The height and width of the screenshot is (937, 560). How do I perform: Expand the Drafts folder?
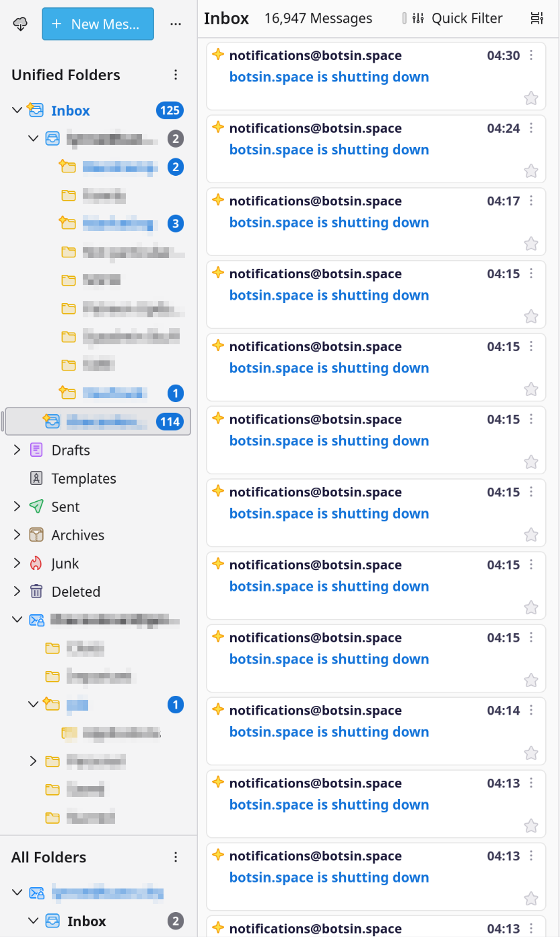pyautogui.click(x=17, y=451)
